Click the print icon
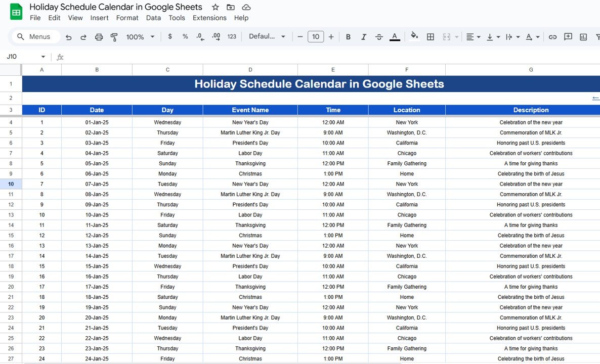The width and height of the screenshot is (600, 364). click(x=99, y=37)
